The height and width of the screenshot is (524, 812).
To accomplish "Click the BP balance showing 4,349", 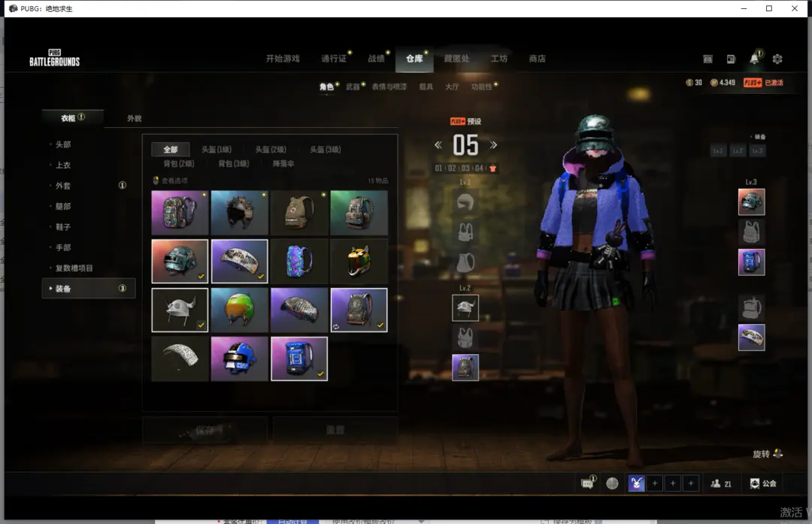I will click(x=723, y=83).
